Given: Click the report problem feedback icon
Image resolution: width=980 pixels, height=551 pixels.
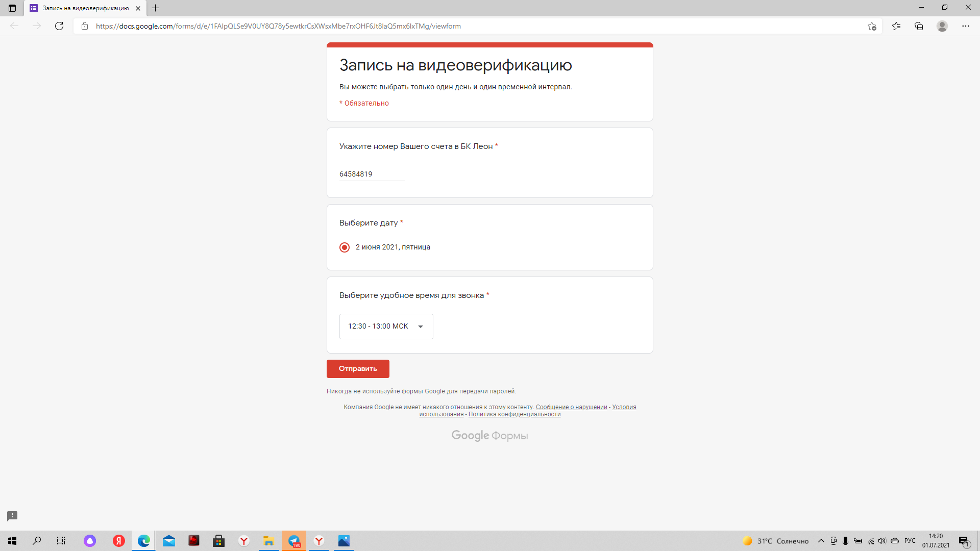Looking at the screenshot, I should pos(12,516).
